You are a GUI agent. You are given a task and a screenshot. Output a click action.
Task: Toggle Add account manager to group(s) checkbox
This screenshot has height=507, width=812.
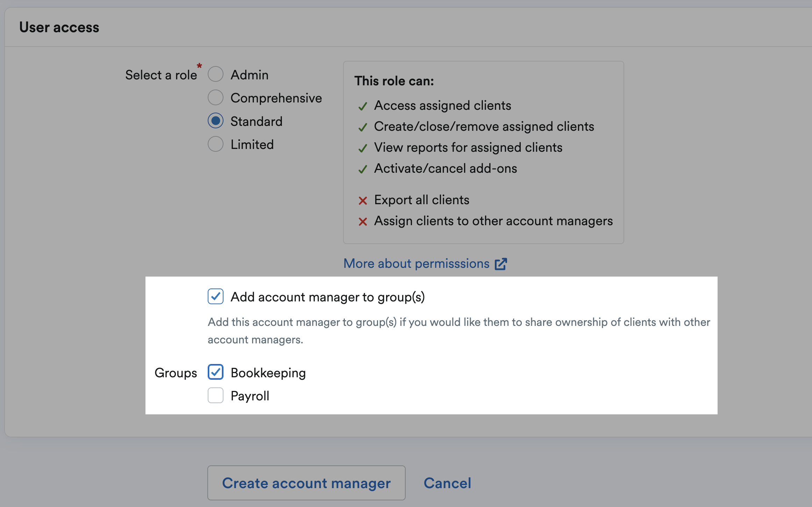click(215, 297)
